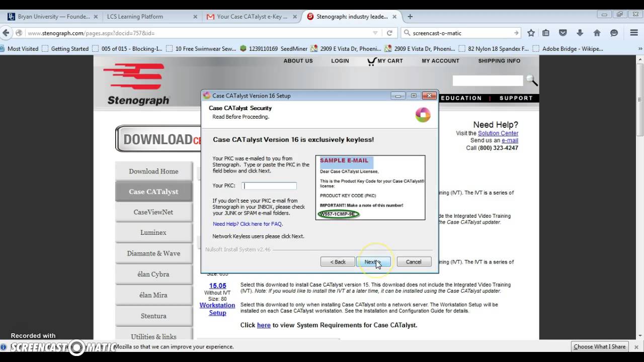Open ABOUT US in site header
This screenshot has width=644, height=362.
298,61
